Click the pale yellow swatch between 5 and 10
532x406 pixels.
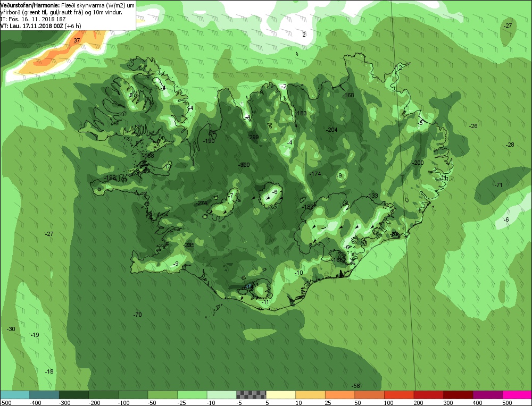tap(280, 395)
